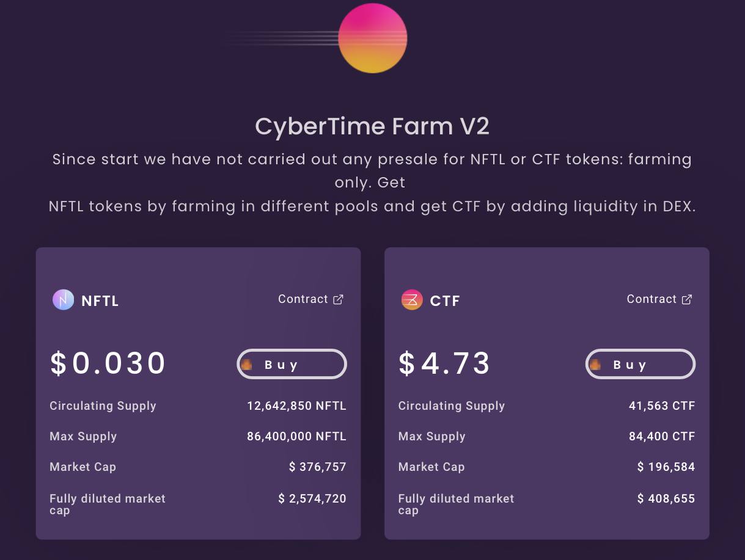Click the CTF token name label
745x560 pixels.
click(x=445, y=301)
